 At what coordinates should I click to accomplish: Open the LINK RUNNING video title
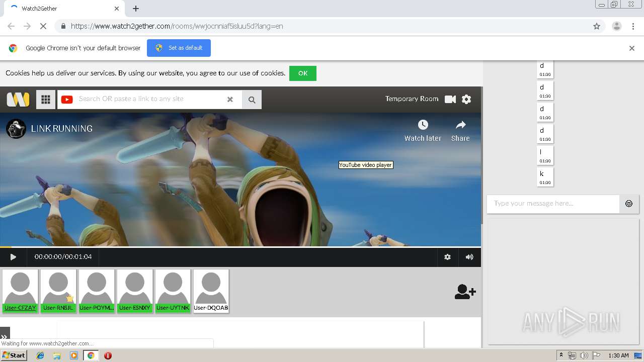point(62,129)
